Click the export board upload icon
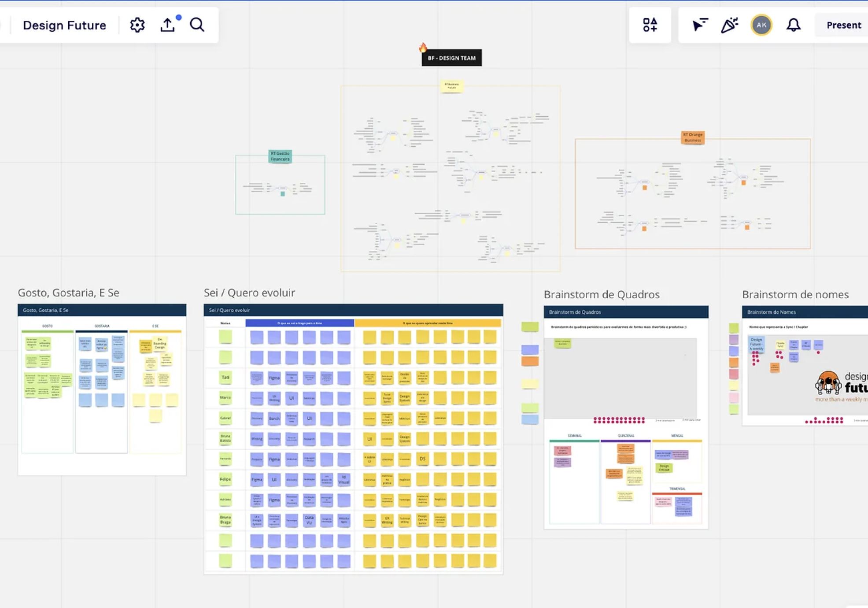 tap(167, 25)
